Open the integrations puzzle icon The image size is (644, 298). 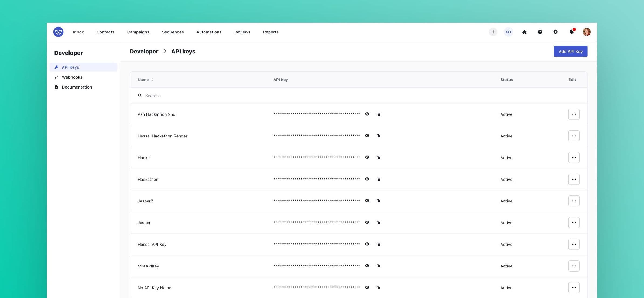pyautogui.click(x=524, y=32)
